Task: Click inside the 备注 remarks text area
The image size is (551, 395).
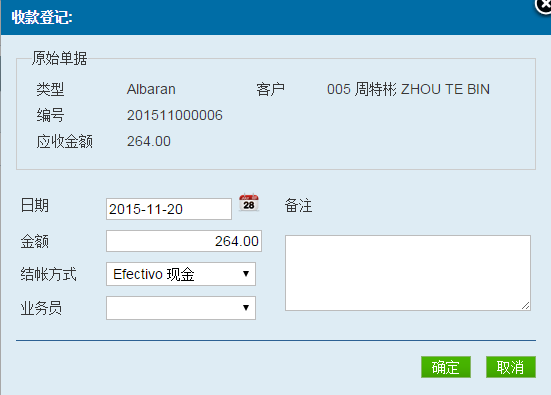Action: 408,273
